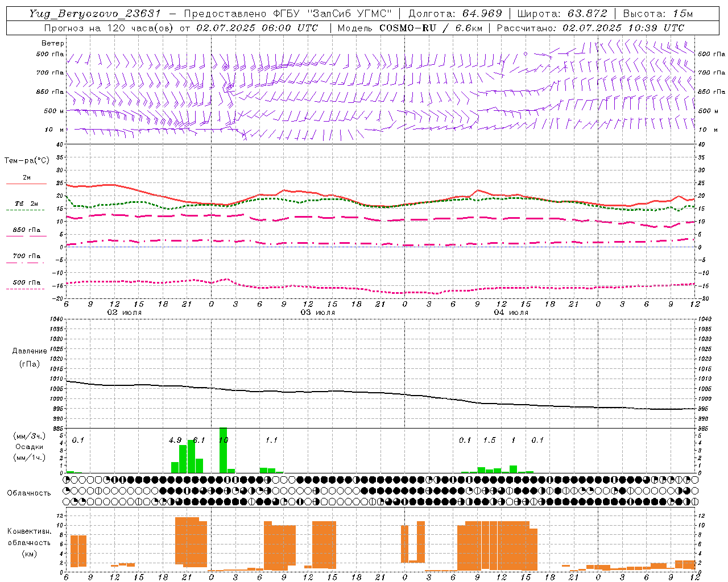Viewport: 728px width, 582px height.
Task: Click the Осадки precipitation panel label
Action: [29, 447]
